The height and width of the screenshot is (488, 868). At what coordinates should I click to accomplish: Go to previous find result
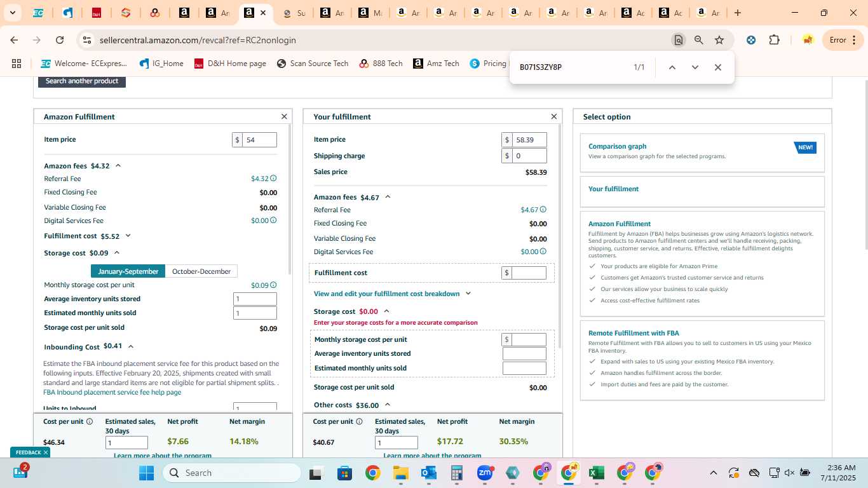click(672, 67)
